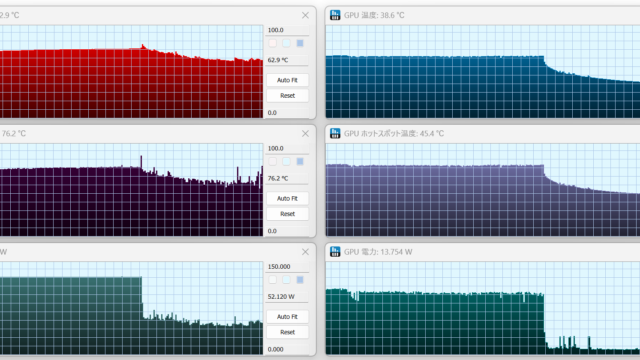The width and height of the screenshot is (640, 360).
Task: Select pale pink swatch in 62.9 °C panel
Action: point(273,43)
